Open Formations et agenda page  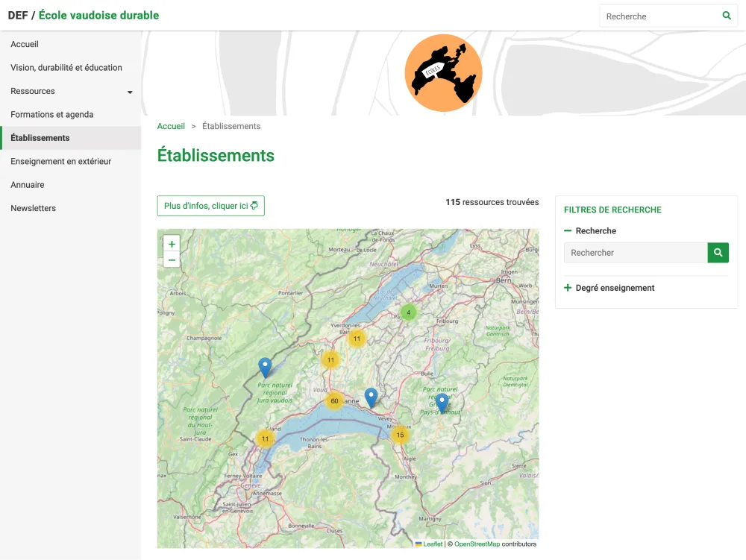coord(52,115)
